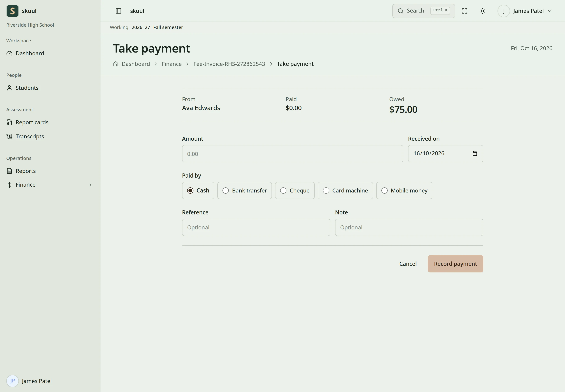Image resolution: width=565 pixels, height=392 pixels.
Task: Click the skuul logo icon in sidebar
Action: pyautogui.click(x=12, y=11)
